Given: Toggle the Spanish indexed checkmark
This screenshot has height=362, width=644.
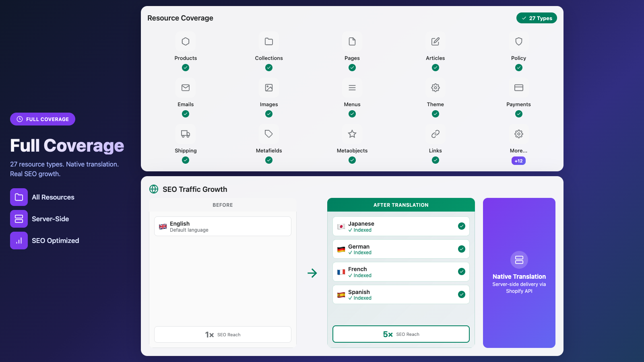Looking at the screenshot, I should click(x=462, y=294).
